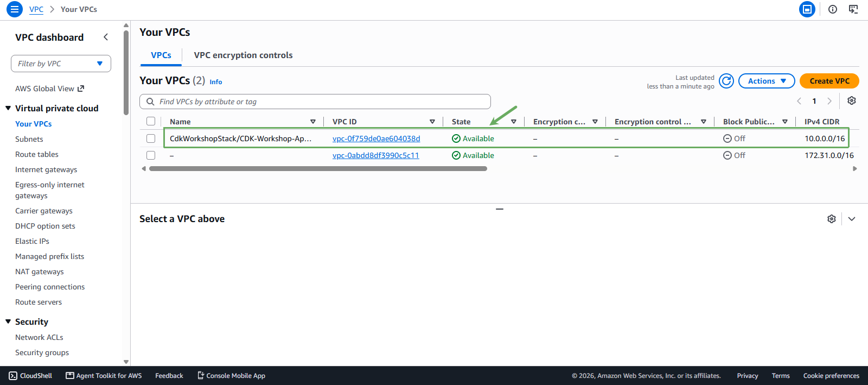This screenshot has width=868, height=385.
Task: Refresh the VPC list
Action: [726, 81]
